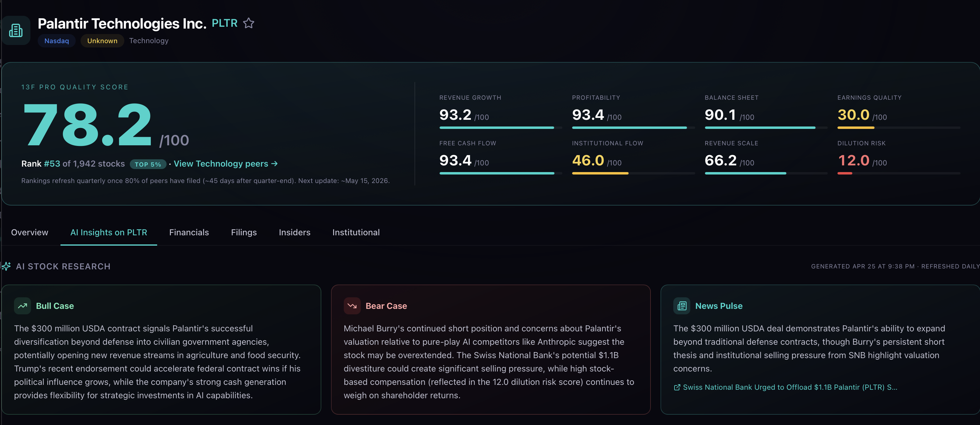
Task: Click the News Pulse heading
Action: tap(719, 306)
